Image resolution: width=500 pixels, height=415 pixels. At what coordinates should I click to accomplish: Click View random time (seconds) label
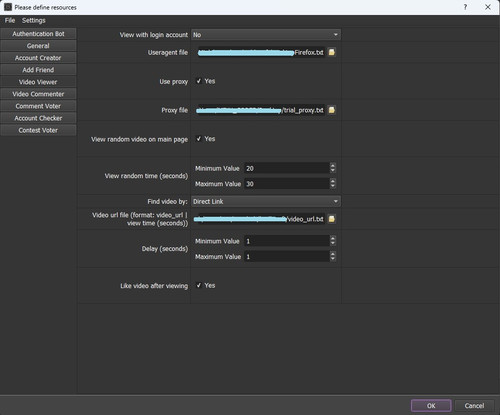pos(146,176)
